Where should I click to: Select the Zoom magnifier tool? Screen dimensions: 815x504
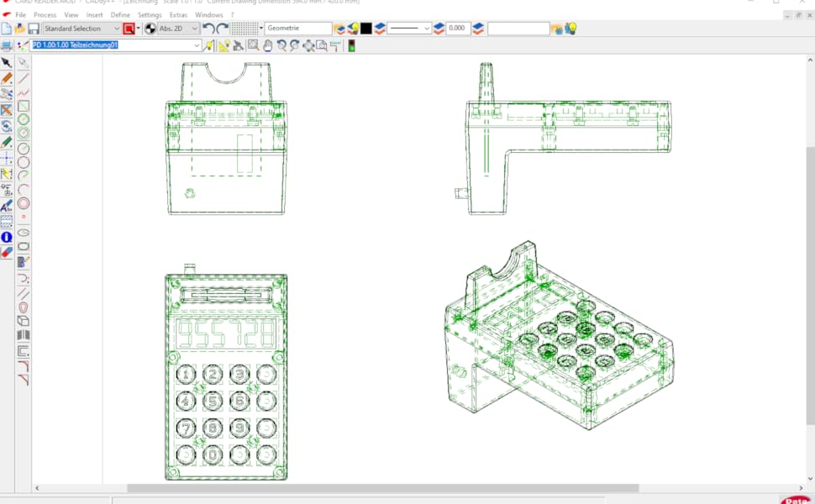click(x=283, y=45)
